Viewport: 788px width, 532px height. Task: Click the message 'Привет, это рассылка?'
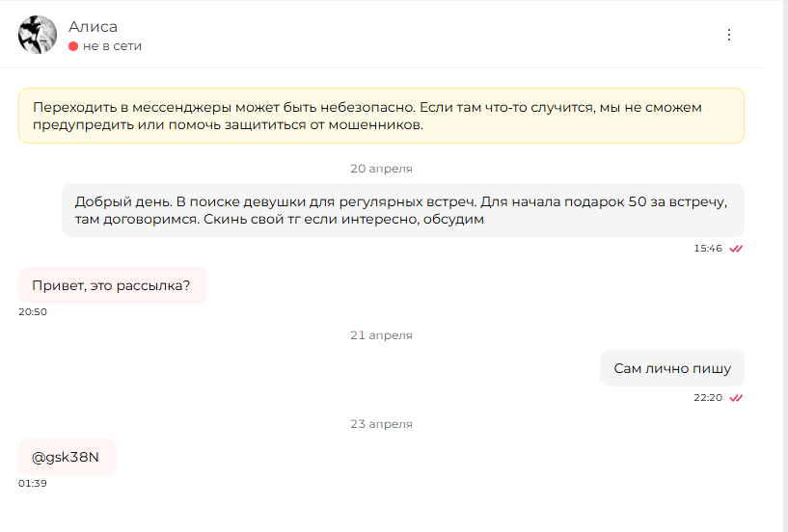tap(113, 285)
